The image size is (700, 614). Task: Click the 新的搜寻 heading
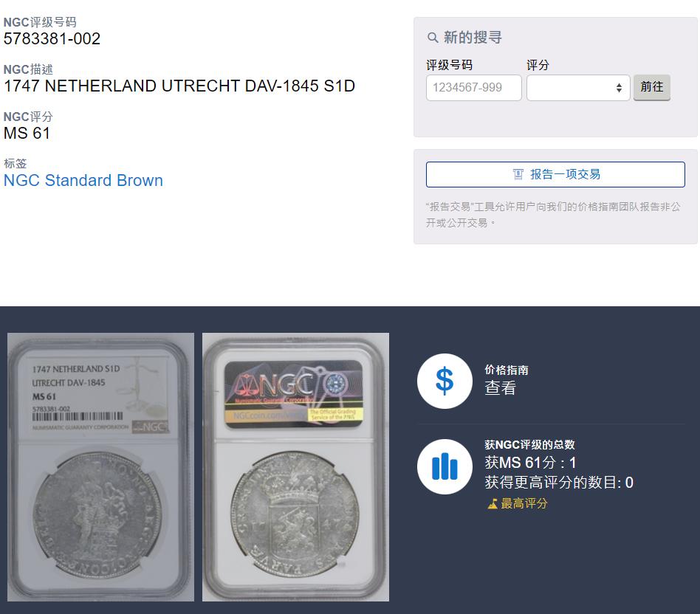(473, 38)
